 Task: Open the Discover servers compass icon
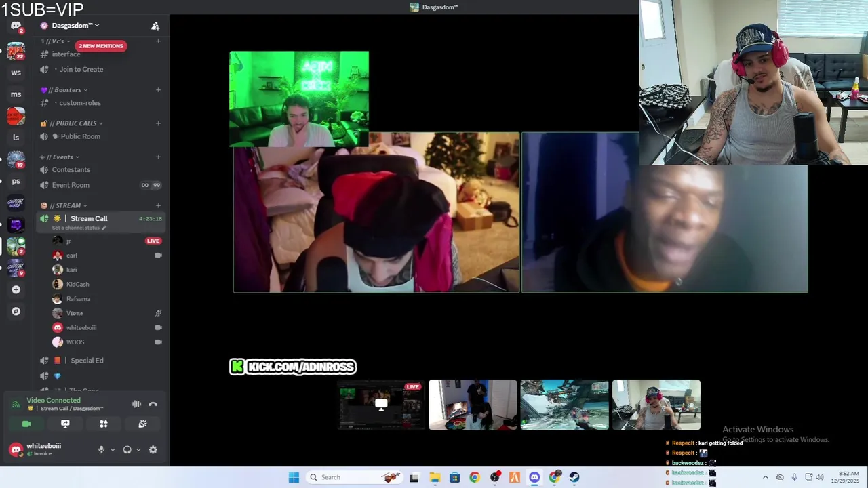[x=16, y=311]
